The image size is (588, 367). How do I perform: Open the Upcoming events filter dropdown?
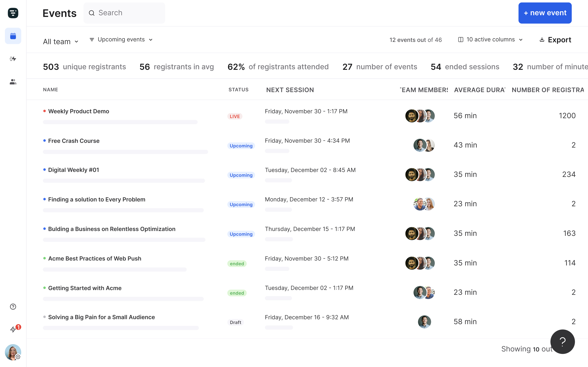point(121,39)
